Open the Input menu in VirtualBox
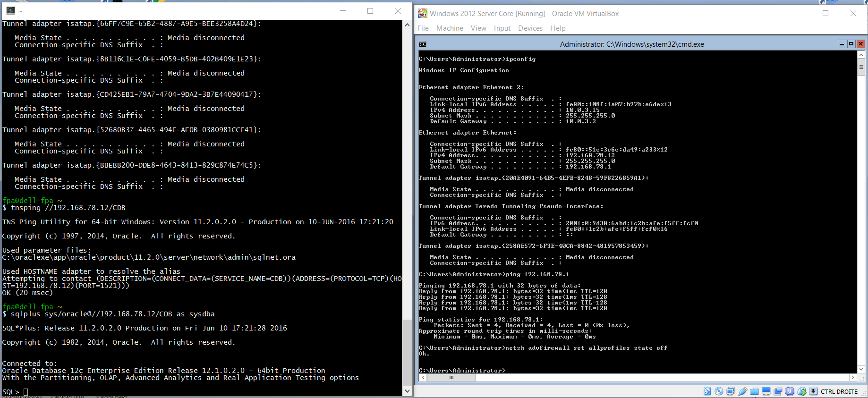The width and height of the screenshot is (868, 398). pyautogui.click(x=502, y=28)
